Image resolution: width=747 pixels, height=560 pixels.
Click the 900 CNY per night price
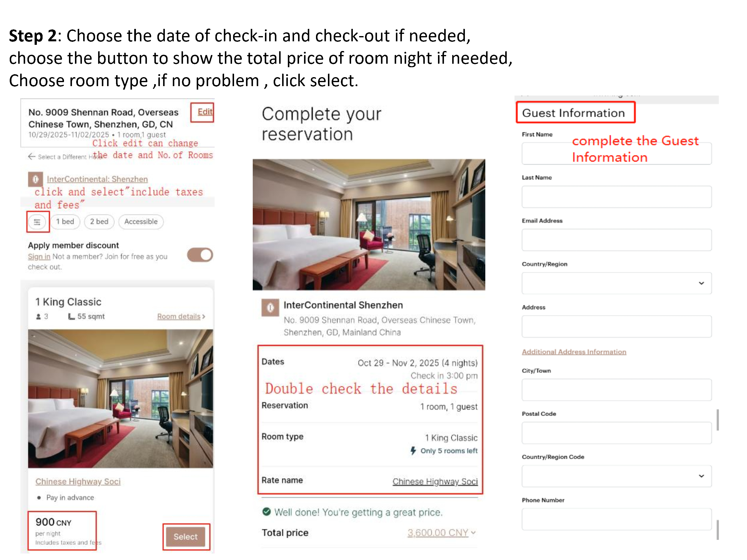pos(53,522)
